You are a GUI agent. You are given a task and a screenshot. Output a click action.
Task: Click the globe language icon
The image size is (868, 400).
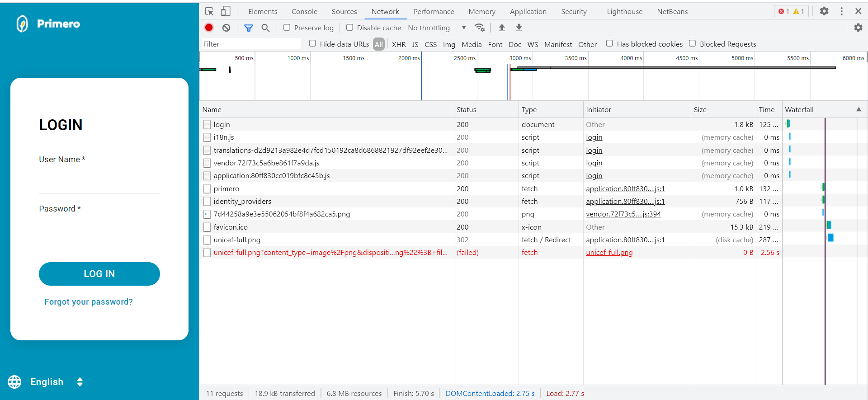coord(14,382)
